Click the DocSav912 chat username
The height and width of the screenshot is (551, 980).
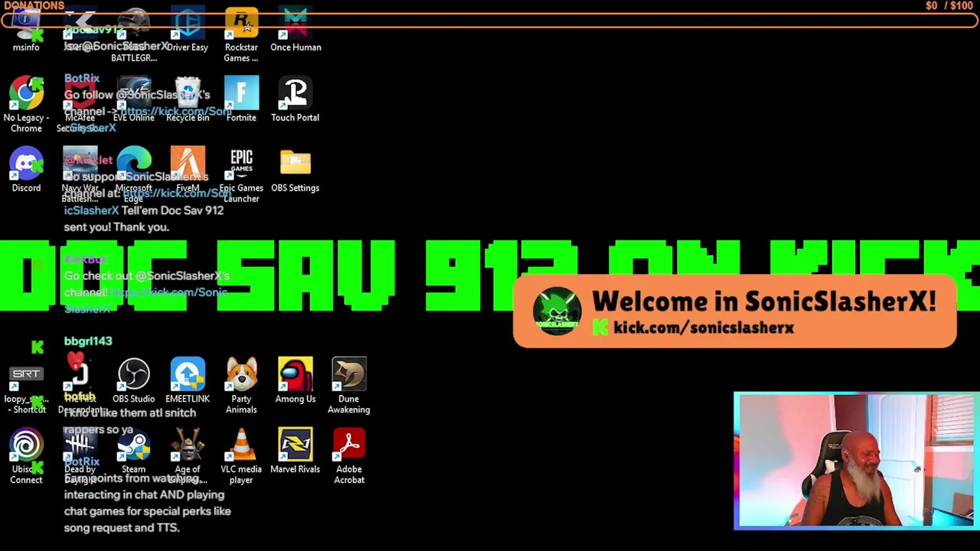pyautogui.click(x=93, y=30)
